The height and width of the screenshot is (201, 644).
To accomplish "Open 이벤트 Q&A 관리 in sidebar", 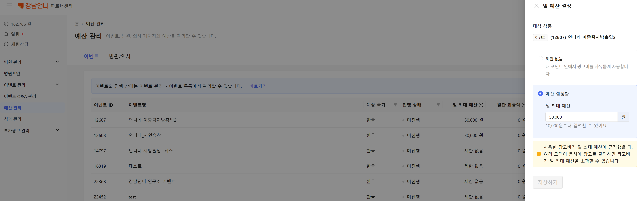I will click(20, 96).
